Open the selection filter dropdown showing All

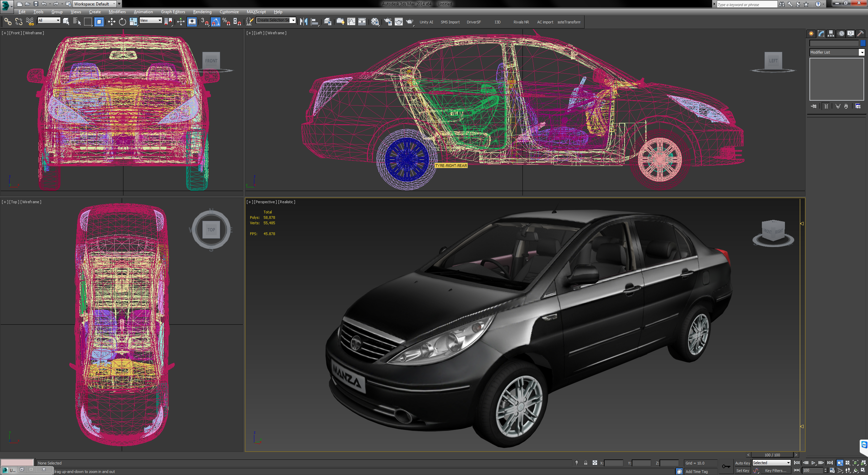49,20
